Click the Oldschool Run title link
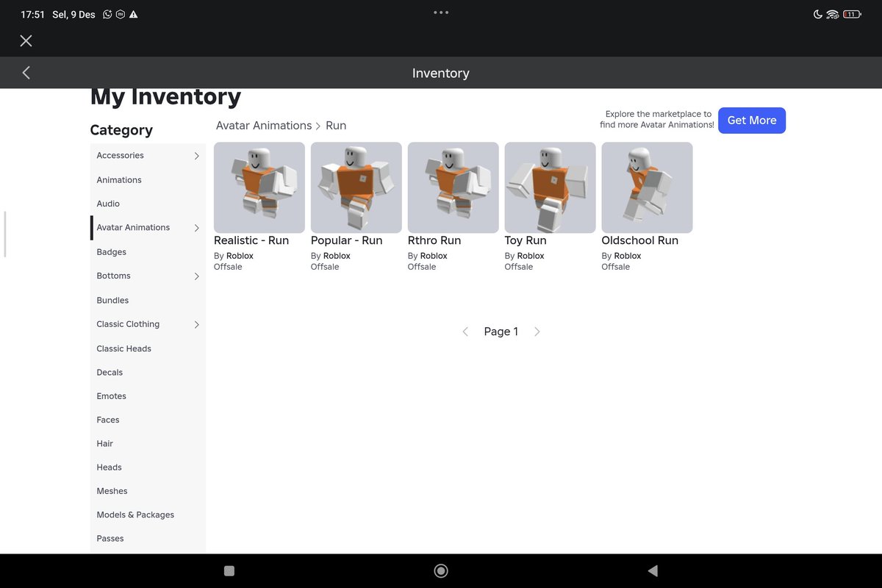 point(640,240)
